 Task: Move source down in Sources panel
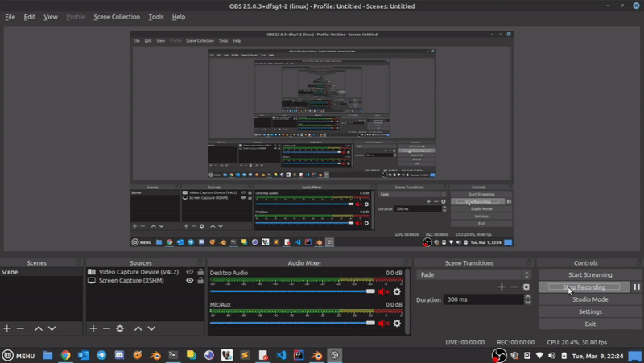click(x=151, y=328)
